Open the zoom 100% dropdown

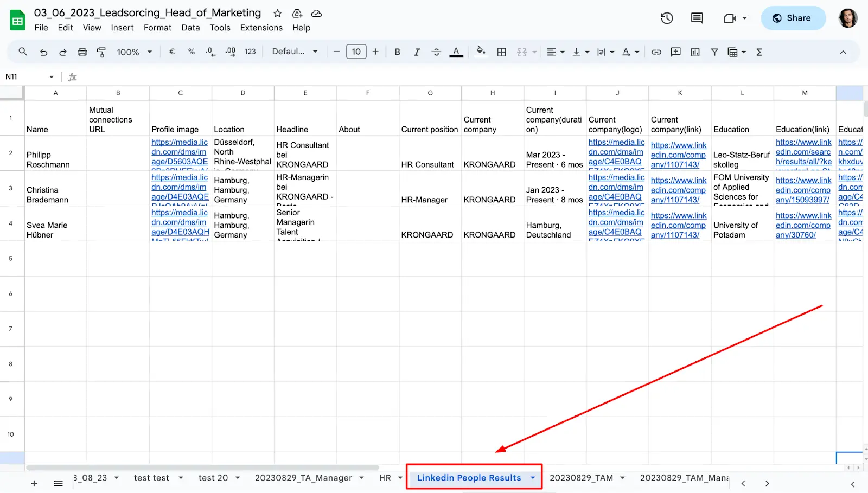134,52
